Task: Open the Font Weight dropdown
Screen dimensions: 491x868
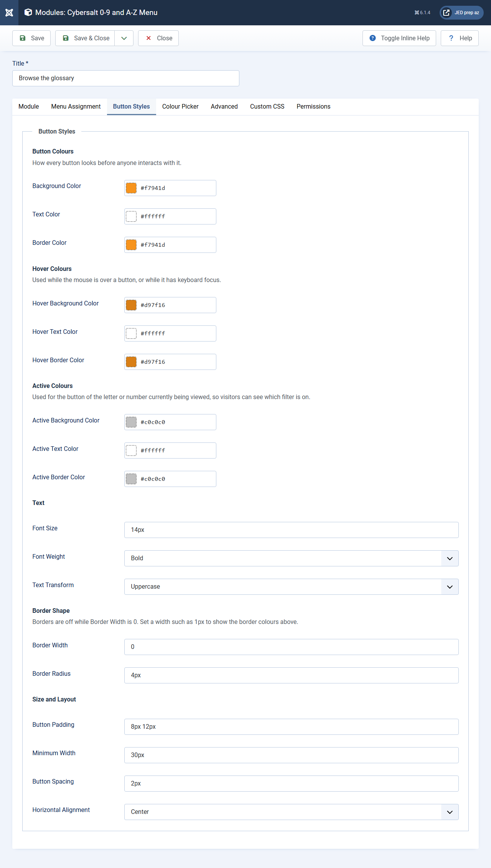Action: coord(292,558)
